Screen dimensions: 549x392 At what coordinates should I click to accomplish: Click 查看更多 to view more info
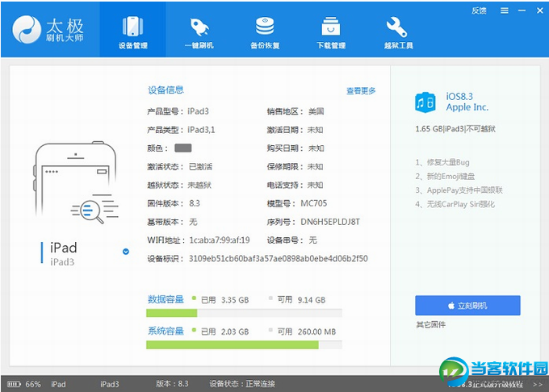tap(361, 91)
